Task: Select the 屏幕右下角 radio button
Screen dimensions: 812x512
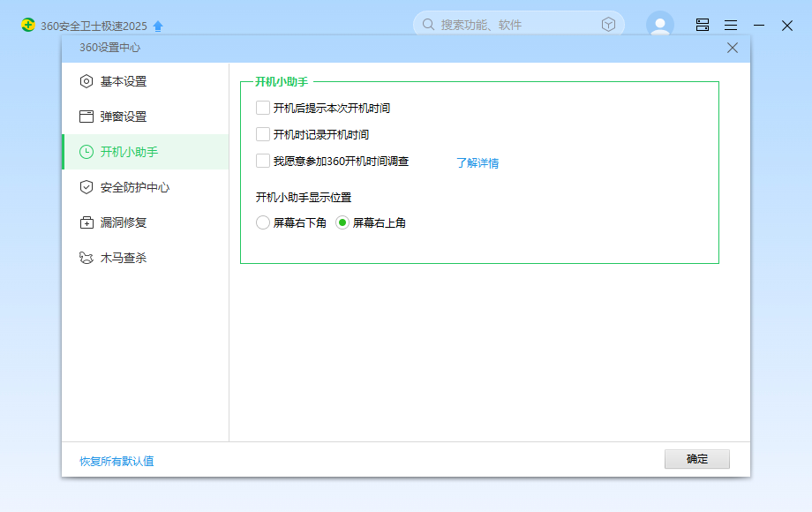Action: pos(263,222)
